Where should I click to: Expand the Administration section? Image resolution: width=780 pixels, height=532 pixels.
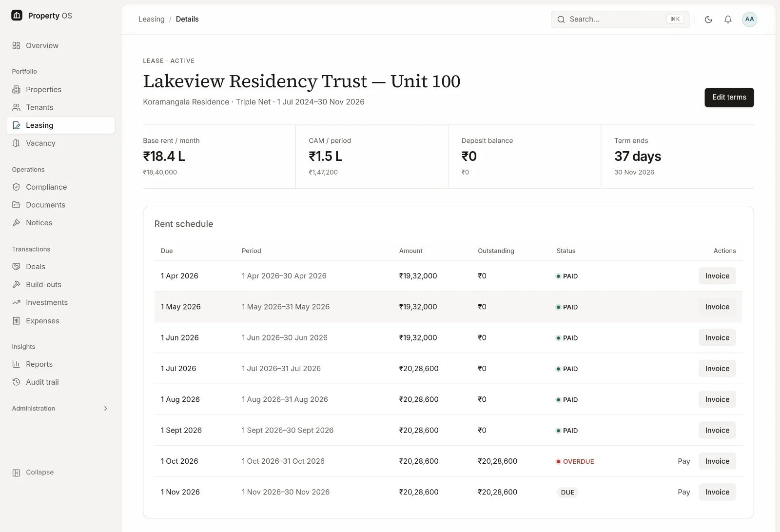[60, 408]
